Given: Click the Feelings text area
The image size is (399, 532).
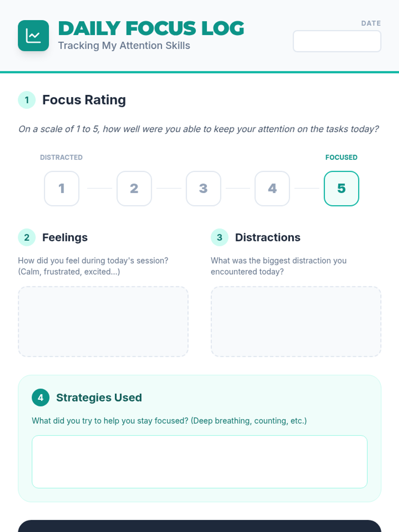Looking at the screenshot, I should (x=103, y=322).
